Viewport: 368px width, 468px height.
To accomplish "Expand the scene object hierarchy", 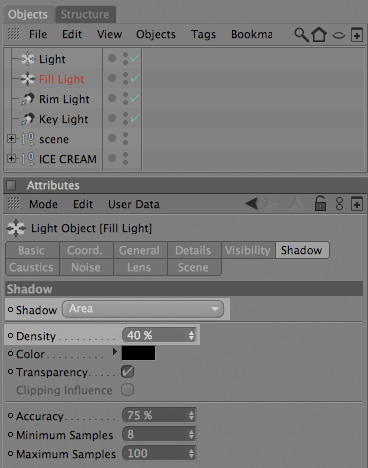I will (x=11, y=138).
